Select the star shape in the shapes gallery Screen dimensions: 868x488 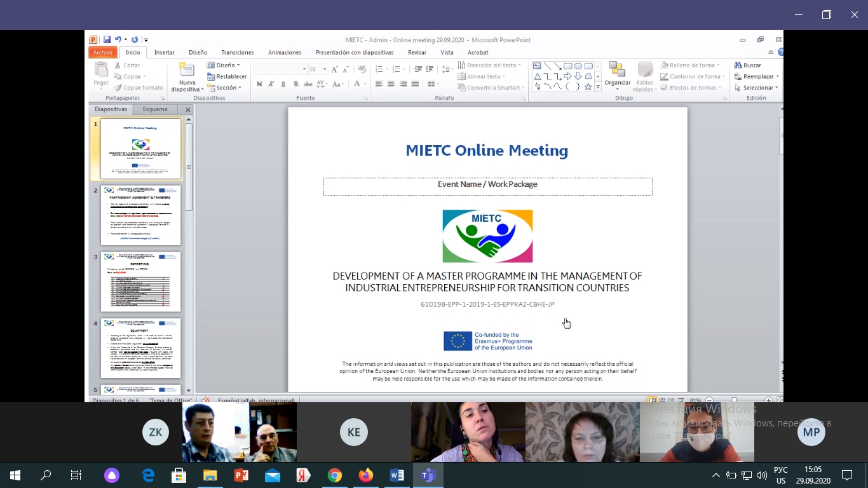588,86
